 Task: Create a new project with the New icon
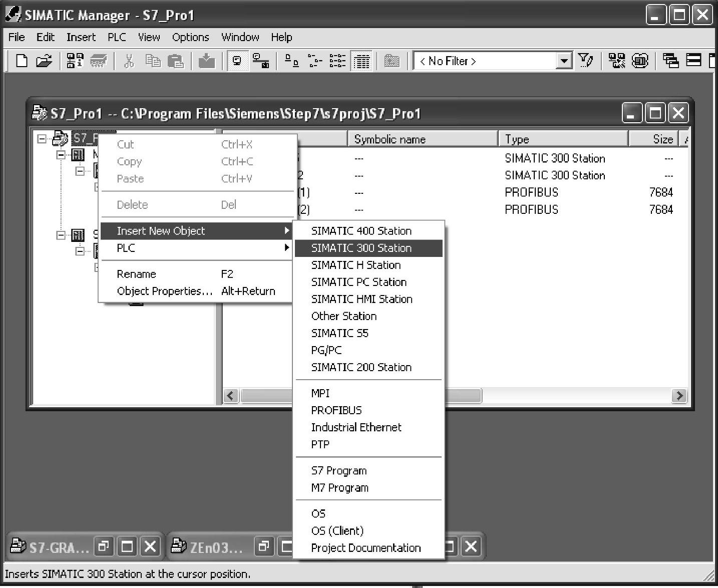[22, 61]
